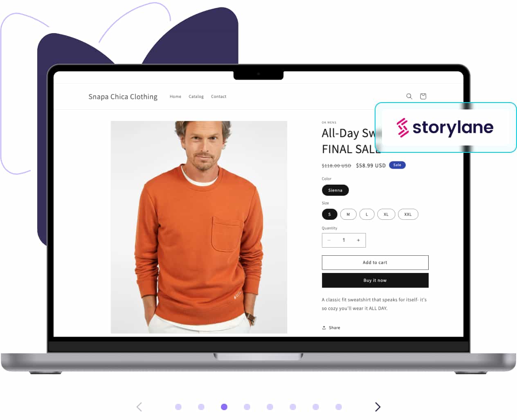The image size is (517, 420).
Task: Increase quantity with the plus icon
Action: pos(358,240)
